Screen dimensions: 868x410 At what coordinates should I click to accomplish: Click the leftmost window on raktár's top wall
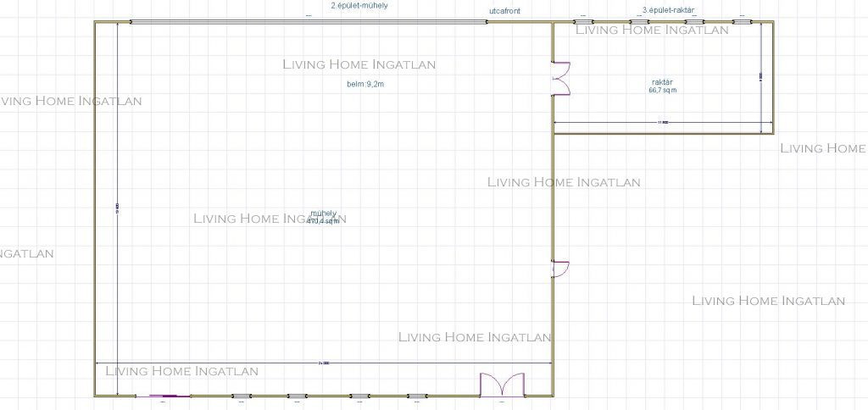coord(581,21)
